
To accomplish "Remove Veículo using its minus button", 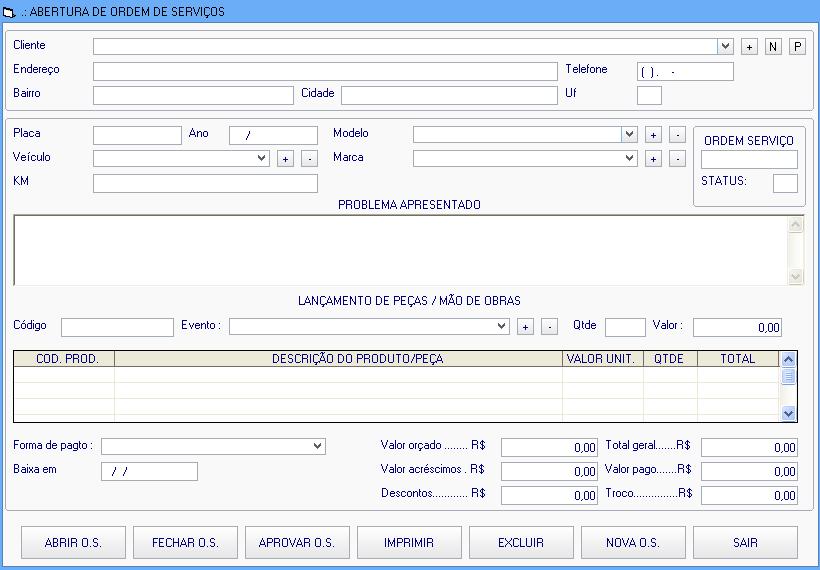I will (x=309, y=158).
